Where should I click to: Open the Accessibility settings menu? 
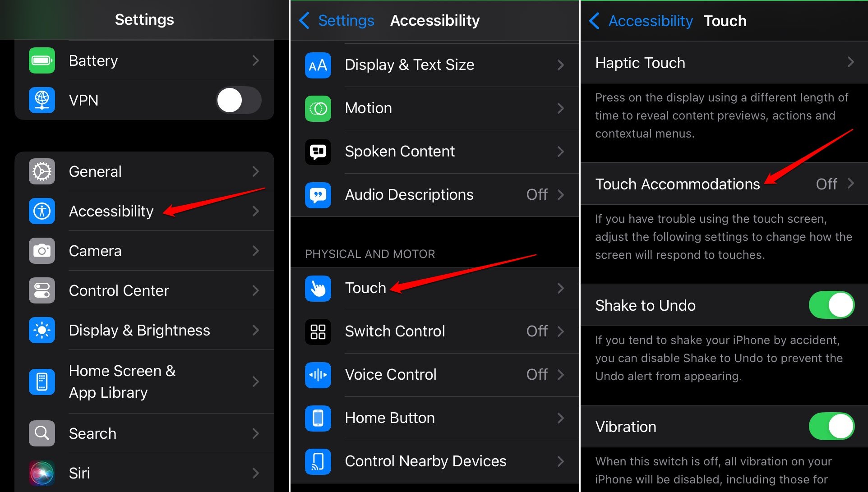(111, 212)
